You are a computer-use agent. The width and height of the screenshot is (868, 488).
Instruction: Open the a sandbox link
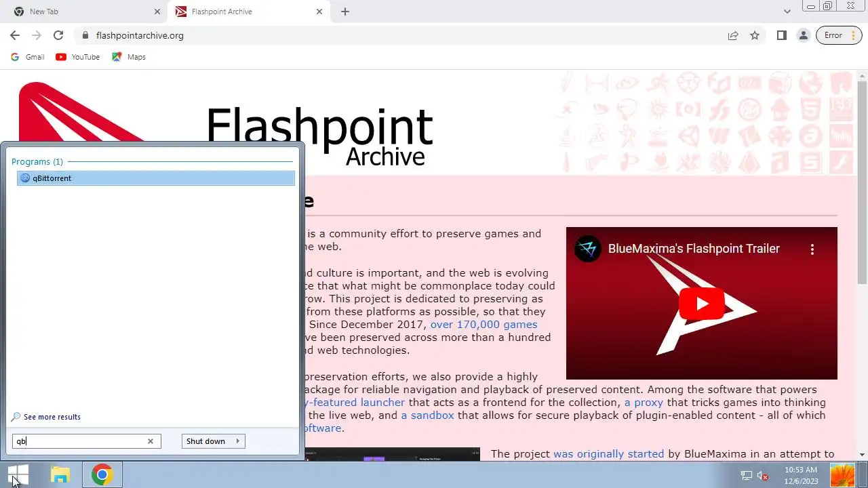click(x=427, y=415)
